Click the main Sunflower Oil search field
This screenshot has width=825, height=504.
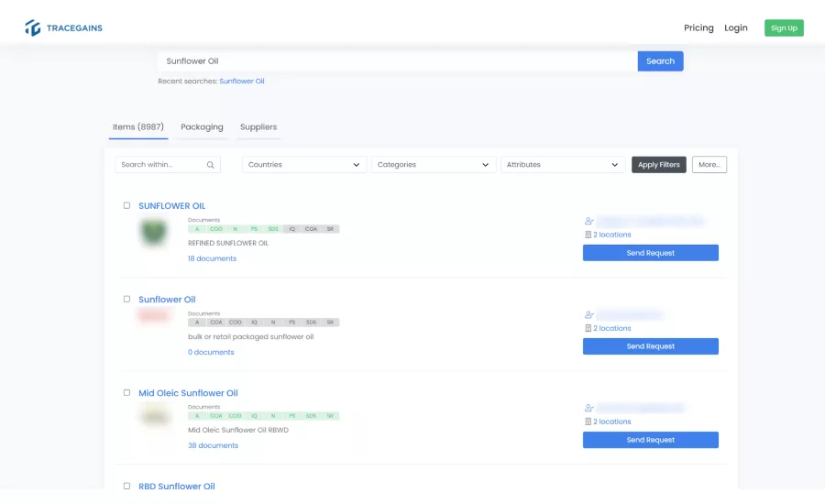coord(397,61)
